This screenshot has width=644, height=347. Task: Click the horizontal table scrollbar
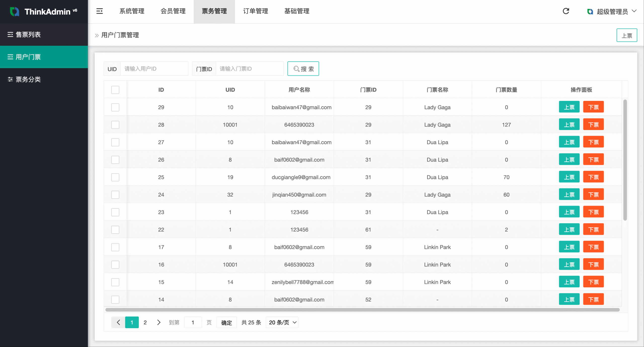click(x=362, y=310)
